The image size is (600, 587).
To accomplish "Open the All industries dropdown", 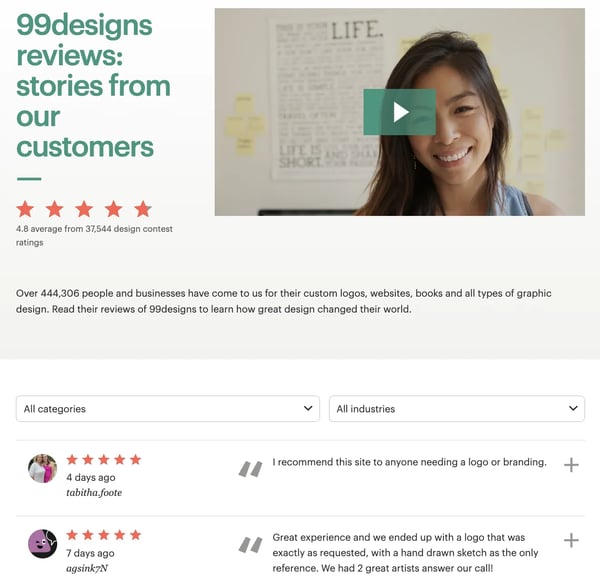I will click(x=457, y=409).
